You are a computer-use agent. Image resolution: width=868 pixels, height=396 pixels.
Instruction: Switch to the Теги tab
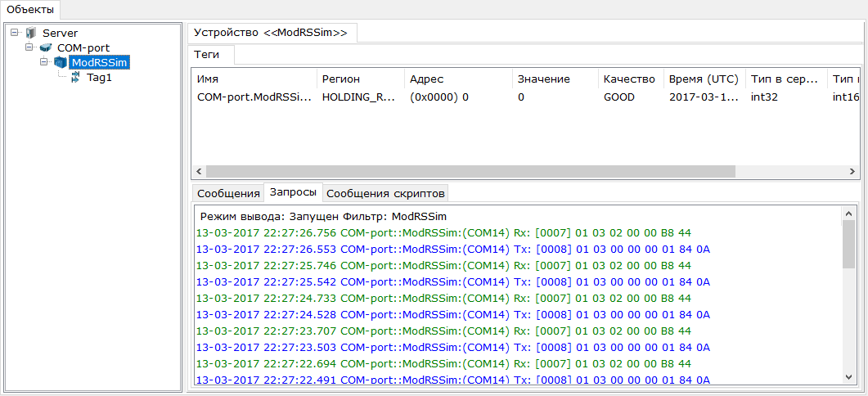pyautogui.click(x=211, y=55)
